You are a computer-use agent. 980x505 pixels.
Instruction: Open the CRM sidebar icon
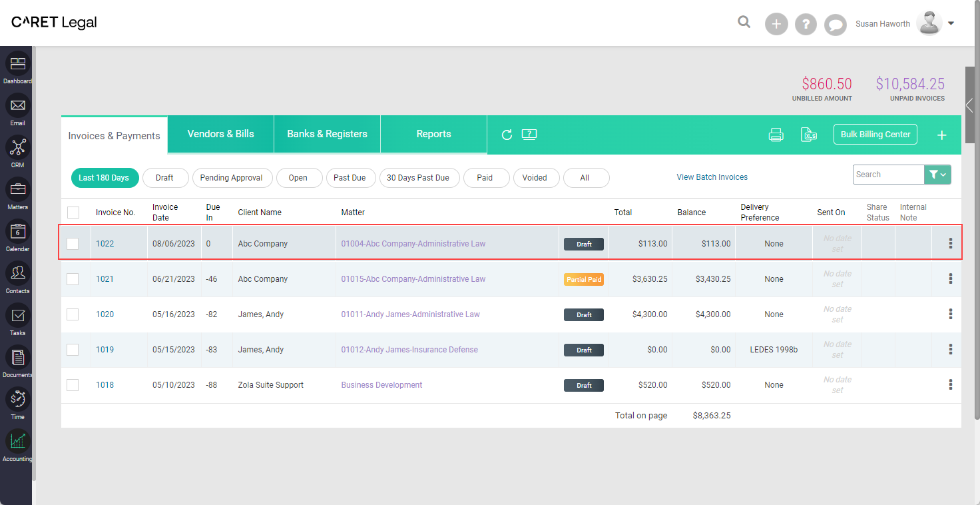click(18, 147)
